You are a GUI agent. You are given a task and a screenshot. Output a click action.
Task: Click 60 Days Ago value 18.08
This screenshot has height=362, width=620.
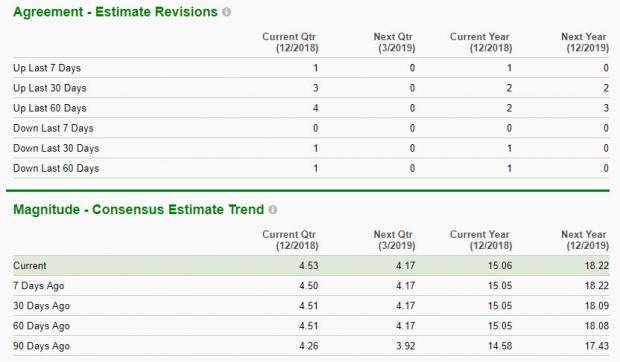597,326
